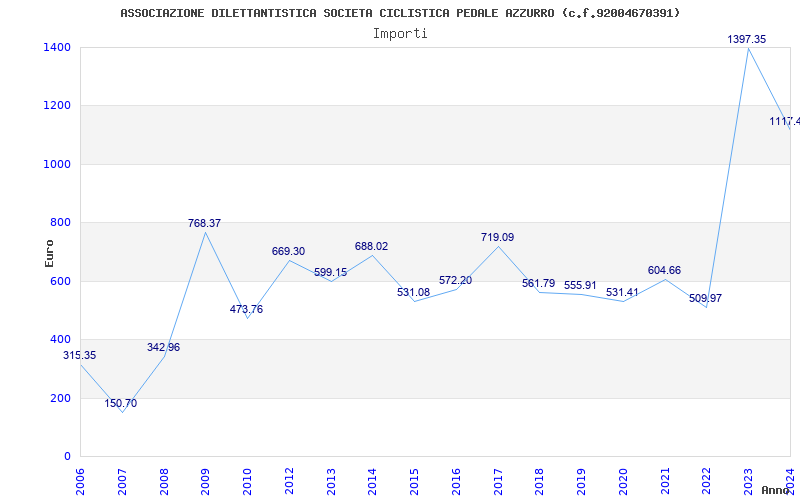Click the 604.66 data label

664,270
